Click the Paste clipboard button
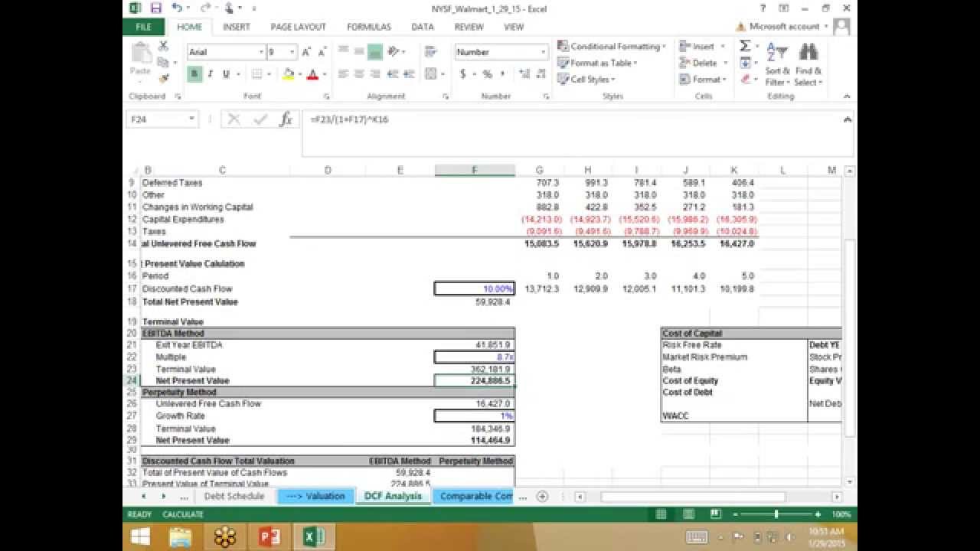Viewport: 980px width, 551px height. tap(140, 60)
